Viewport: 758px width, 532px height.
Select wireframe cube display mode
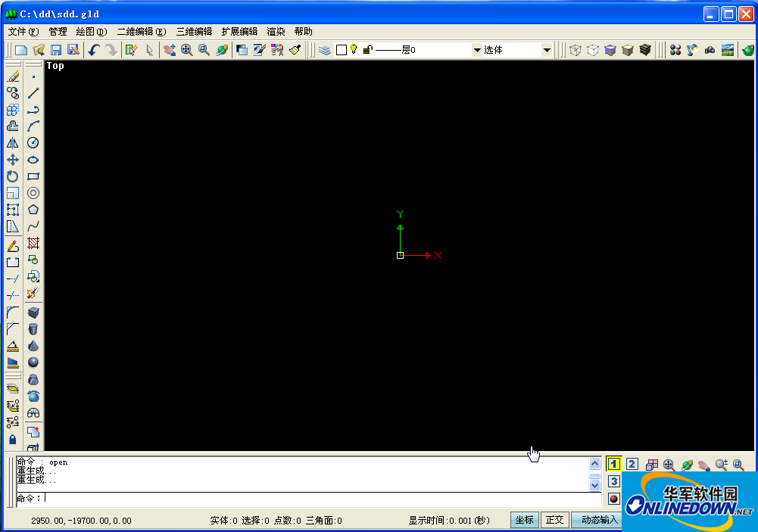pyautogui.click(x=576, y=50)
